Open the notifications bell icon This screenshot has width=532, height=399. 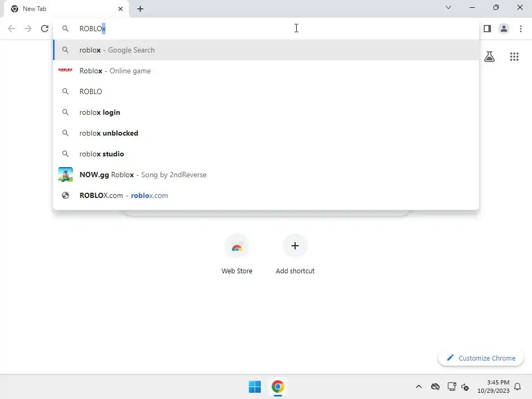tap(517, 387)
